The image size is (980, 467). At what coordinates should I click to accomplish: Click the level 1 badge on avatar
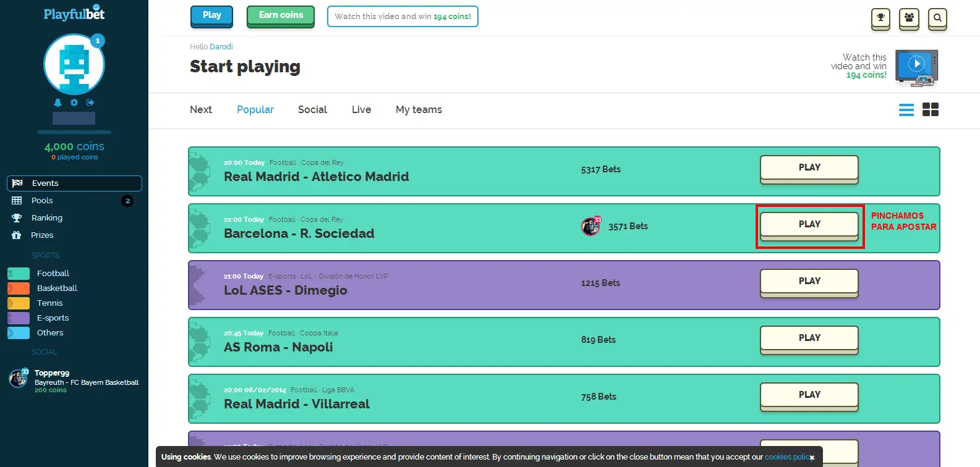coord(98,41)
